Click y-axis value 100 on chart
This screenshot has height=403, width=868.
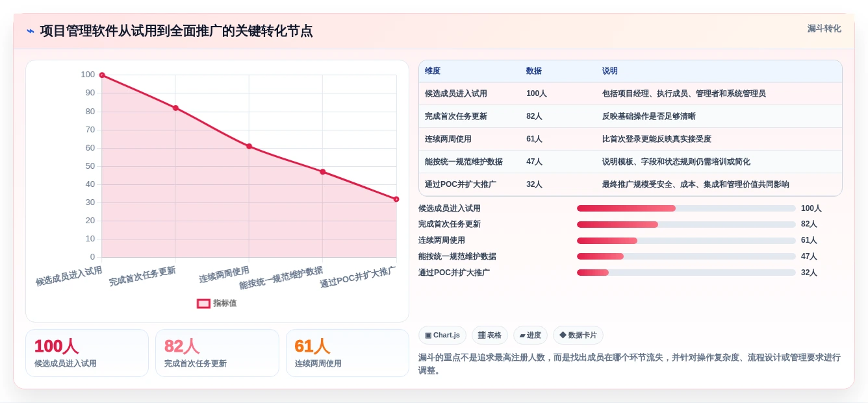[88, 75]
